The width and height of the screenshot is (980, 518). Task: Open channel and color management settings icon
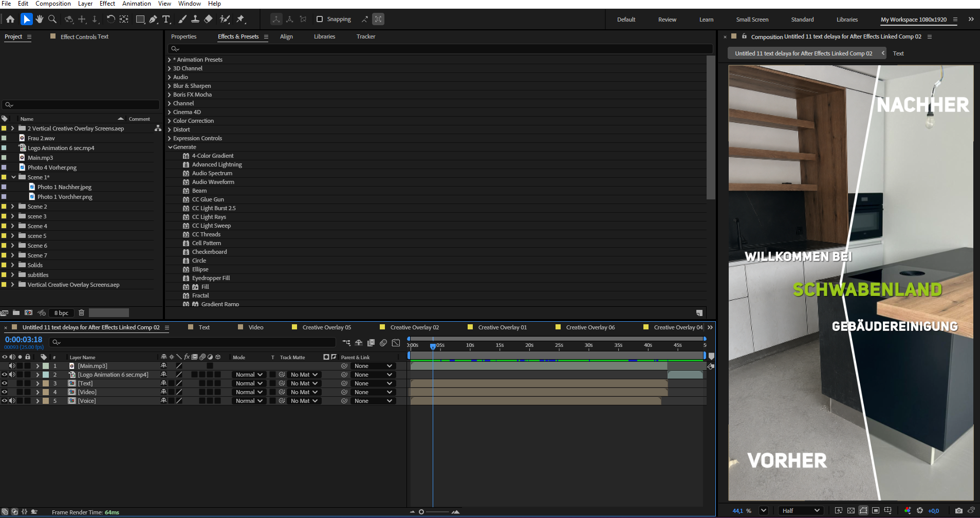tap(908, 510)
